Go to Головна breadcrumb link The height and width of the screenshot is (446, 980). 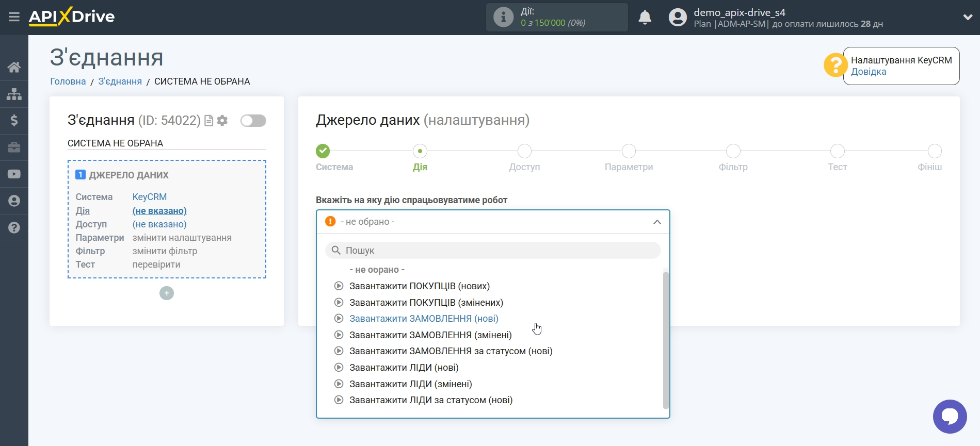point(68,81)
